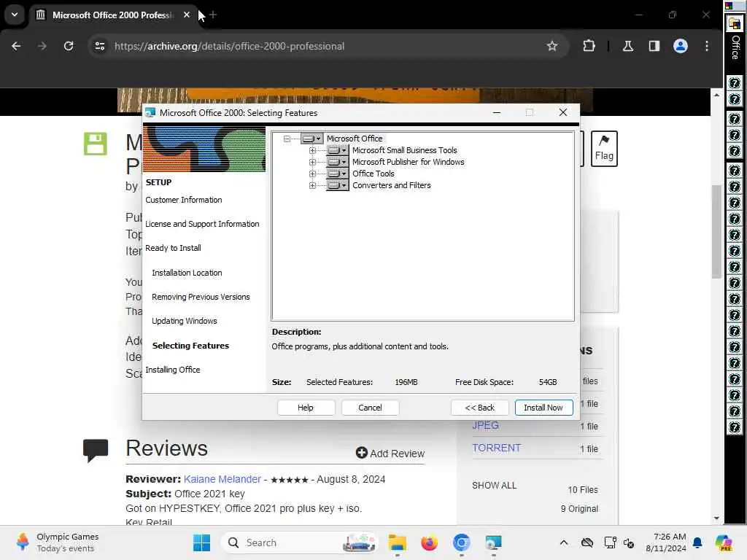Open File Explorer from the taskbar
Viewport: 747px width, 560px height.
[x=397, y=542]
